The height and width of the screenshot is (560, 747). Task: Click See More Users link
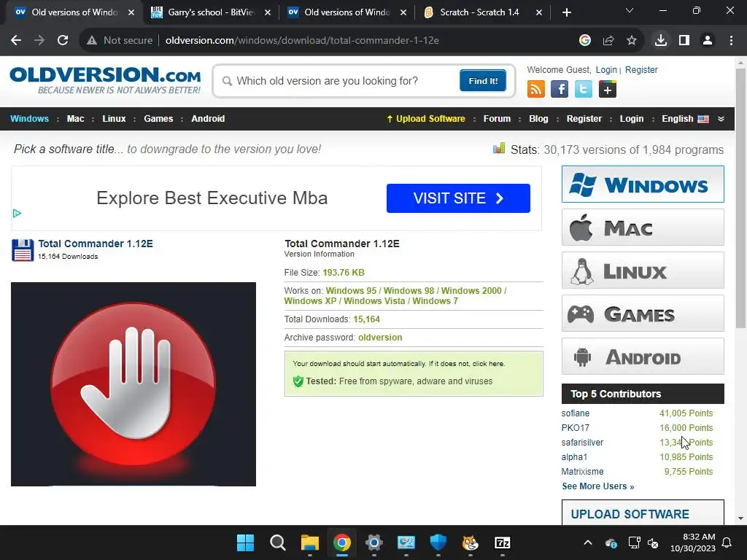pyautogui.click(x=598, y=486)
